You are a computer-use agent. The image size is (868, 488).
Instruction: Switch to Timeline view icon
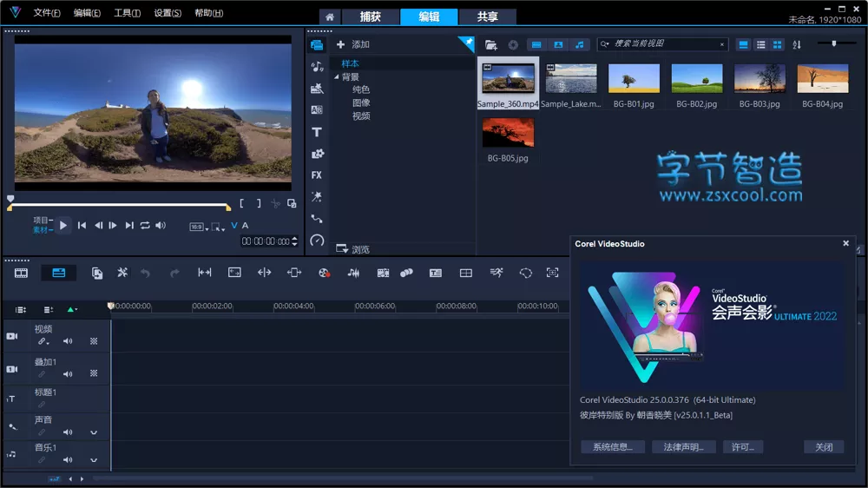tap(59, 273)
